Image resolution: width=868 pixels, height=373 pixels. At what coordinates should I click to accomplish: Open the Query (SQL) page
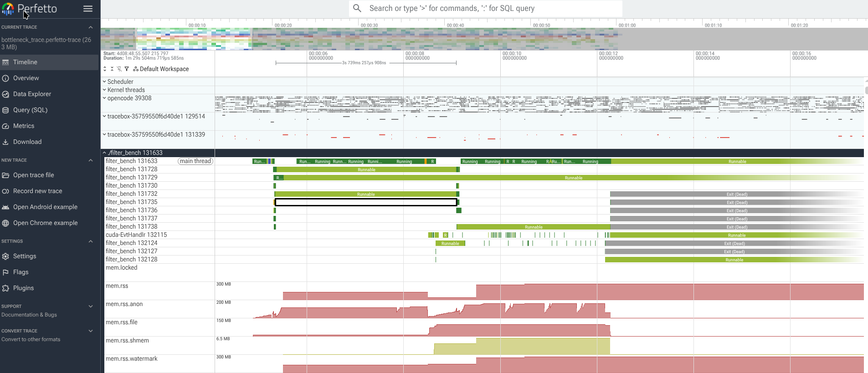point(49,110)
